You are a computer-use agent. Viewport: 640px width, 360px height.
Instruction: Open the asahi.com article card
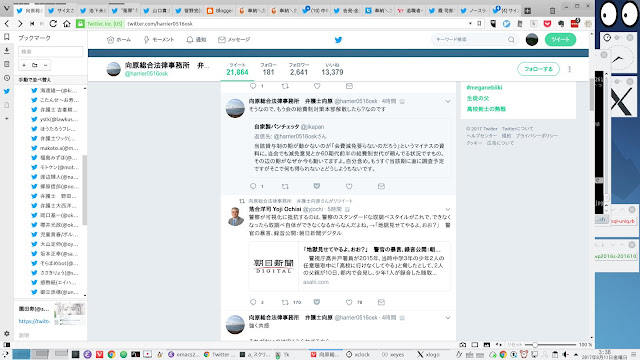pyautogui.click(x=349, y=266)
